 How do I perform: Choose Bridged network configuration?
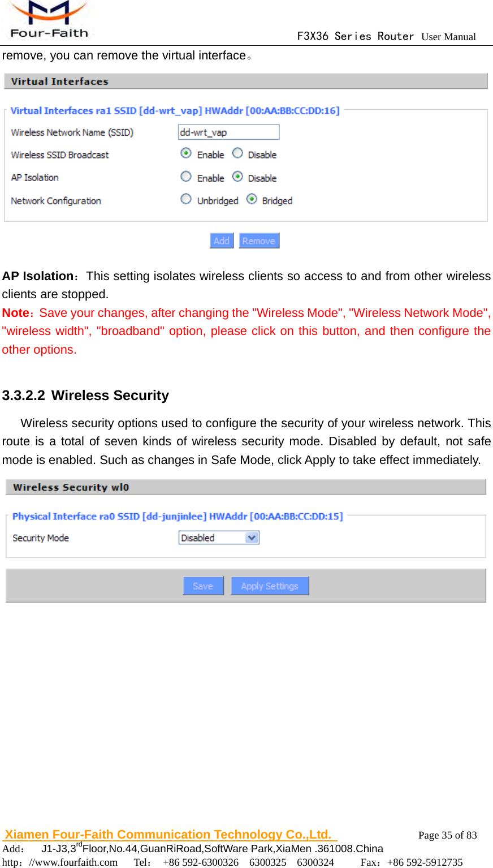[252, 199]
